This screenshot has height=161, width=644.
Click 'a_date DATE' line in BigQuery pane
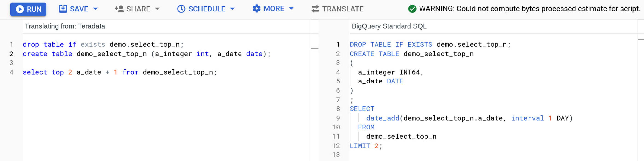[380, 81]
